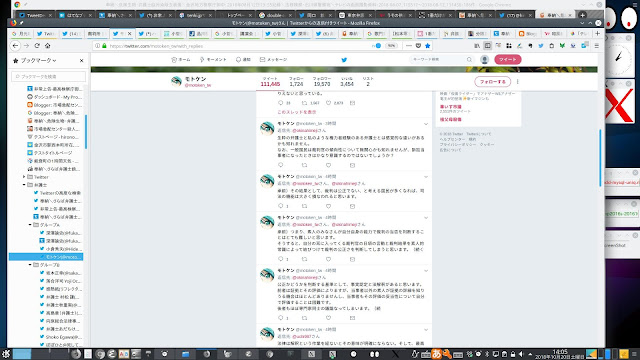The width and height of the screenshot is (640, 360).
Task: Click Twitter bird extension in Firefox toolbar
Action: (x=541, y=46)
